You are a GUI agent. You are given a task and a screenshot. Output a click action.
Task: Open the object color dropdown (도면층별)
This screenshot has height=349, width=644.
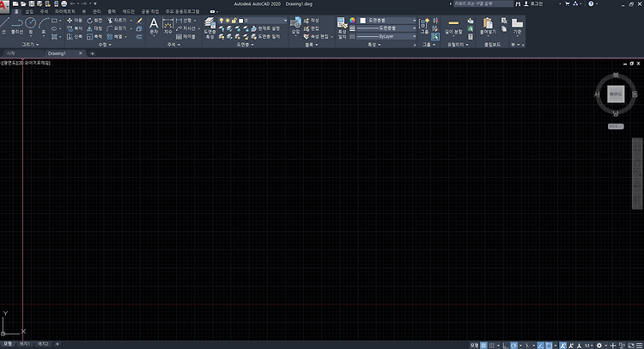point(388,20)
